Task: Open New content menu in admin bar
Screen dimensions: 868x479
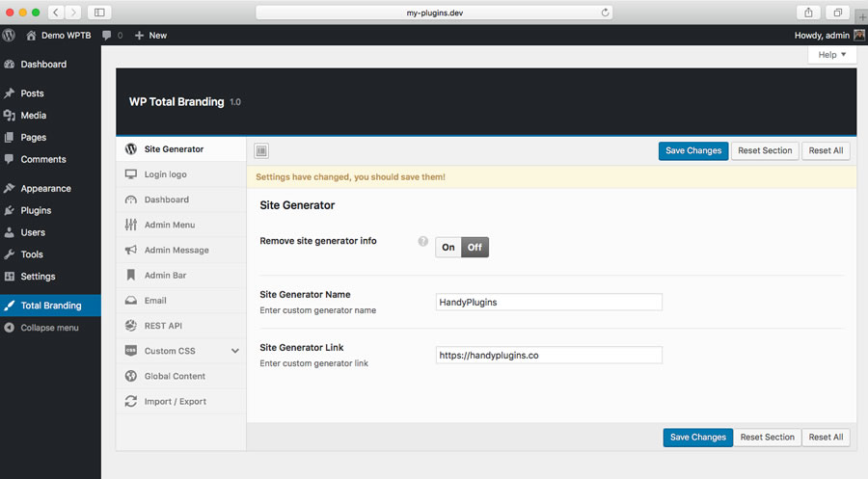Action: tap(150, 36)
